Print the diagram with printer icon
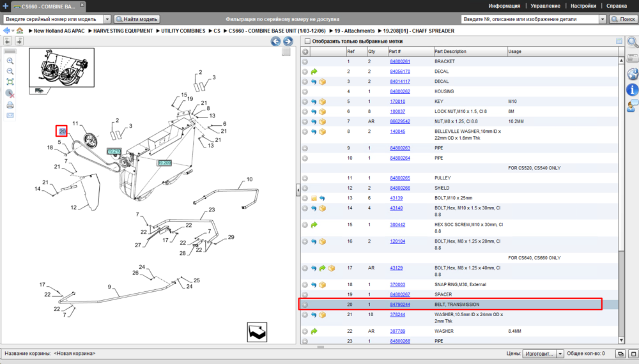 click(10, 105)
